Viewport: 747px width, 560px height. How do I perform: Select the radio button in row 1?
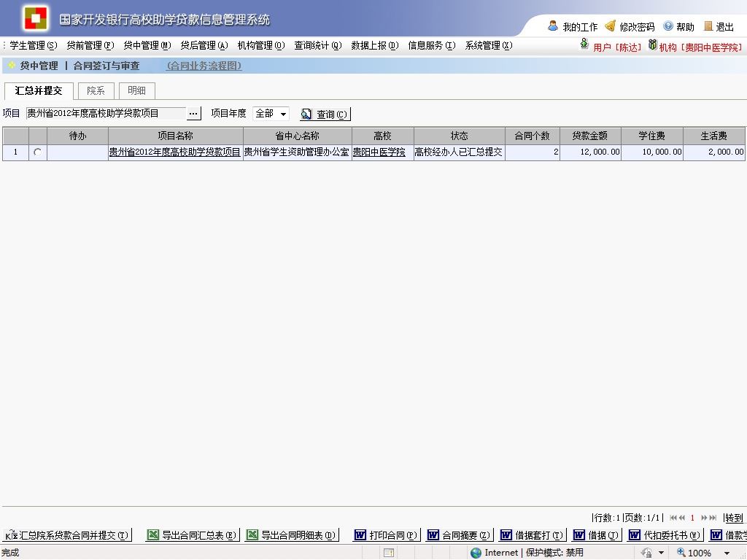(x=37, y=152)
